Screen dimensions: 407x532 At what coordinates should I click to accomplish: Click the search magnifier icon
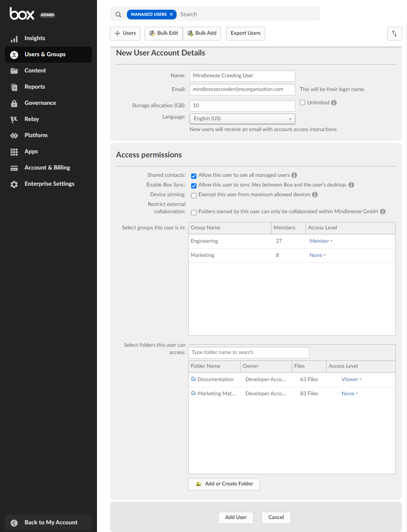point(118,15)
